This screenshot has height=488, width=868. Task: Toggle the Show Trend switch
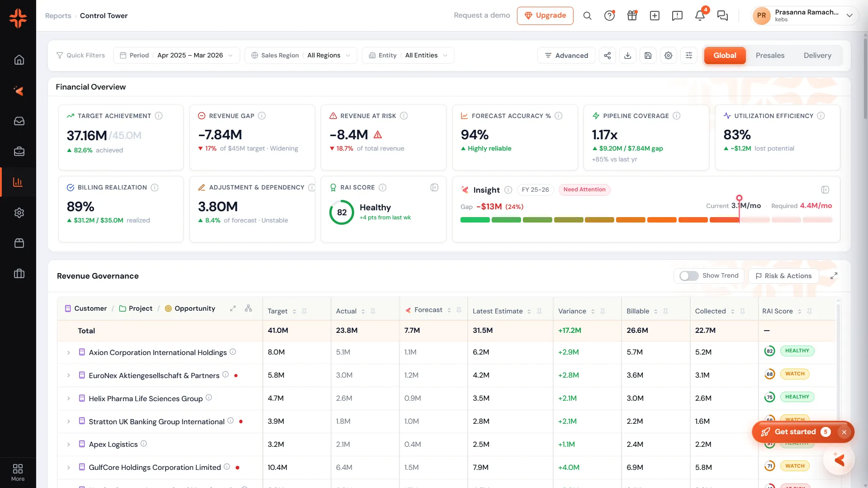688,276
